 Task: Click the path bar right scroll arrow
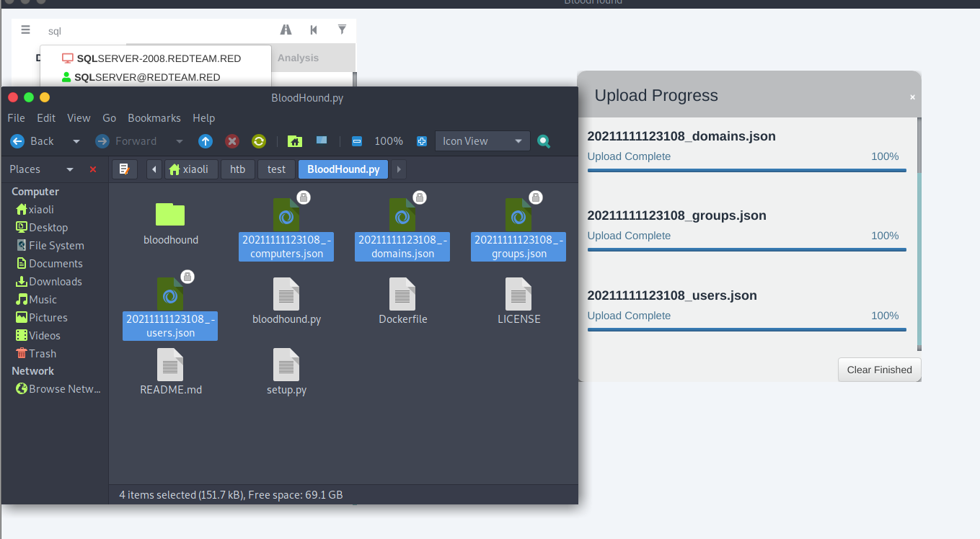(399, 169)
